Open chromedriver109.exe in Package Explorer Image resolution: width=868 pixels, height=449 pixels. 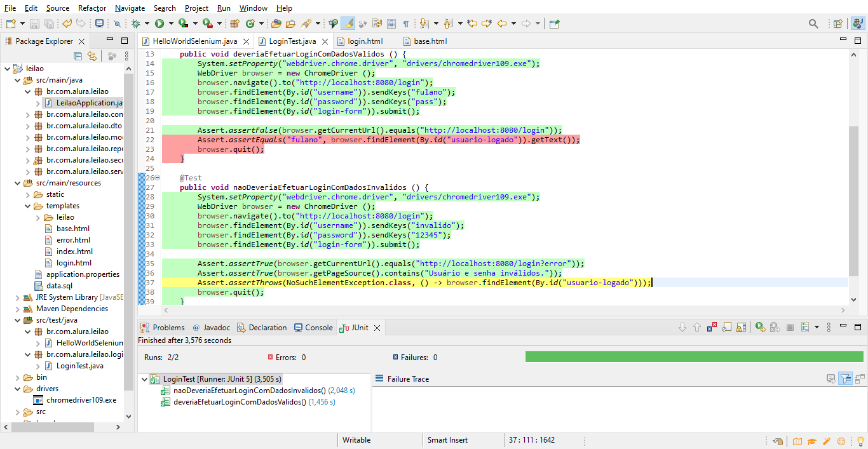pos(81,400)
